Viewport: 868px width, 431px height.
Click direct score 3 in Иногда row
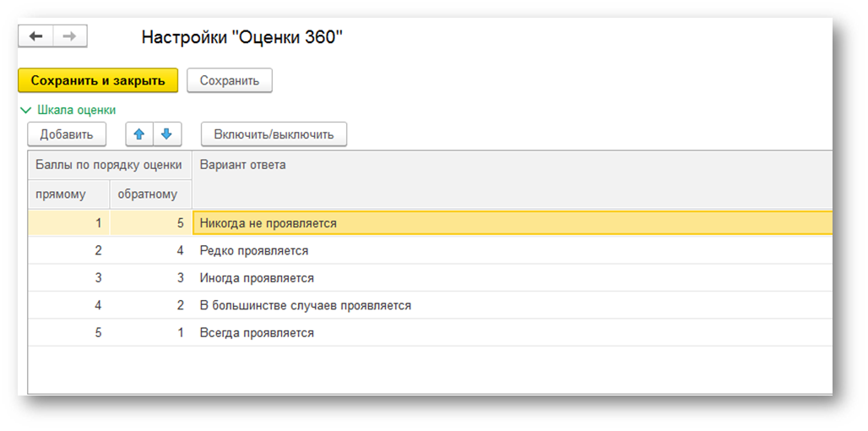pyautogui.click(x=68, y=277)
